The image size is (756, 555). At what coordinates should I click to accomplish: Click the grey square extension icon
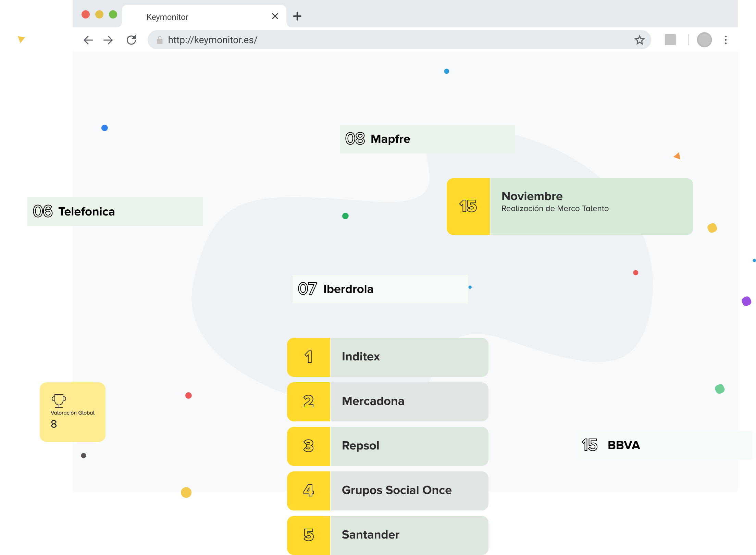670,40
